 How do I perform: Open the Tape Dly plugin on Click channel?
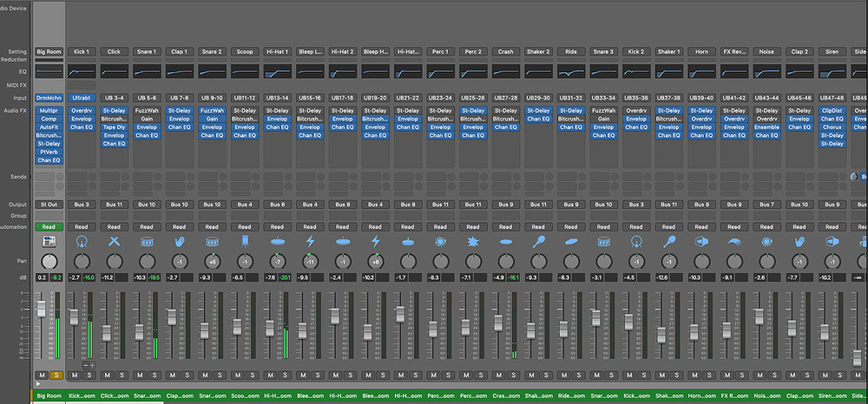[114, 127]
